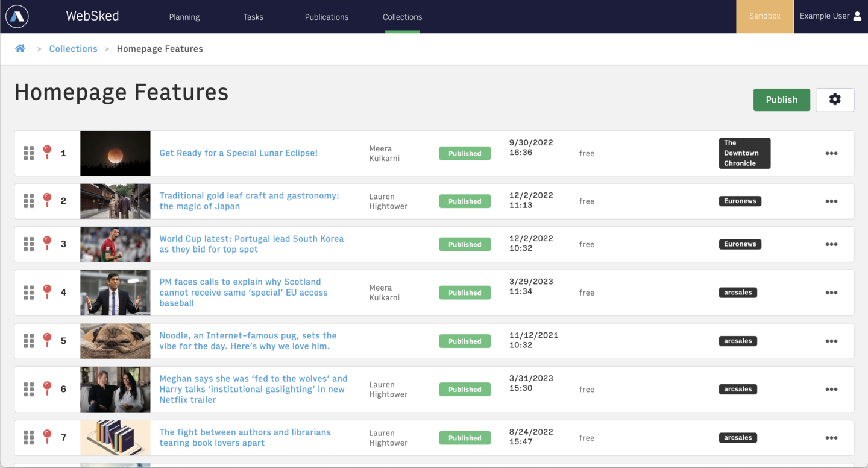The image size is (868, 468).
Task: Switch to the Publications tab
Action: pos(326,17)
